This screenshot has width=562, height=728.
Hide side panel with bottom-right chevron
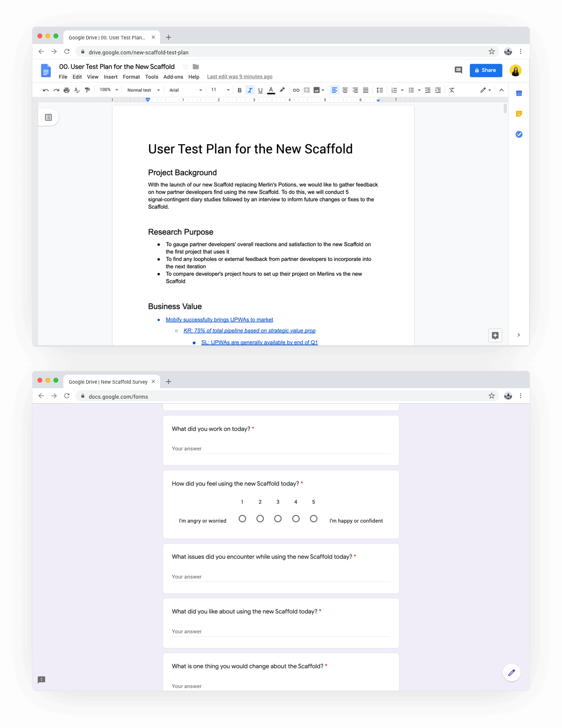coord(519,335)
